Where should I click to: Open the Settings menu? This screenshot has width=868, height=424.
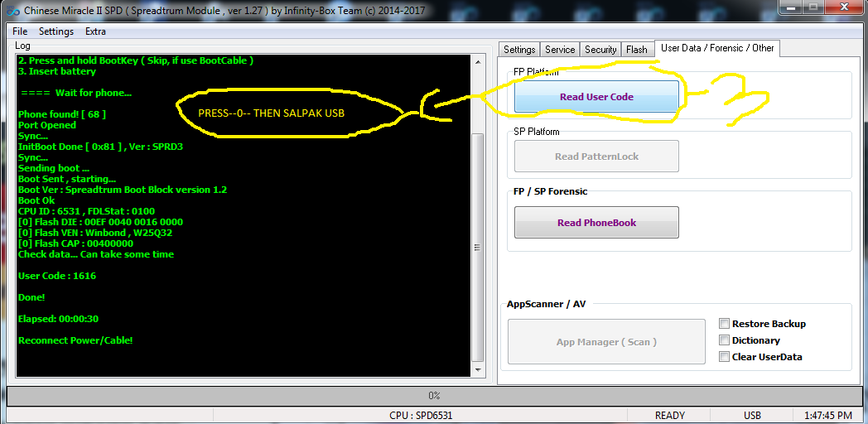[x=56, y=31]
